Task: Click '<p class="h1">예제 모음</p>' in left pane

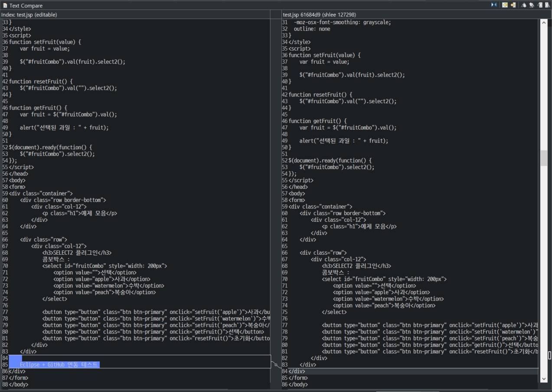Action: pyautogui.click(x=79, y=213)
